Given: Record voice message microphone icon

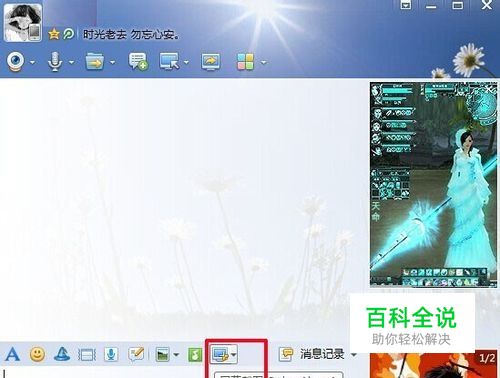Looking at the screenshot, I should tap(111, 354).
